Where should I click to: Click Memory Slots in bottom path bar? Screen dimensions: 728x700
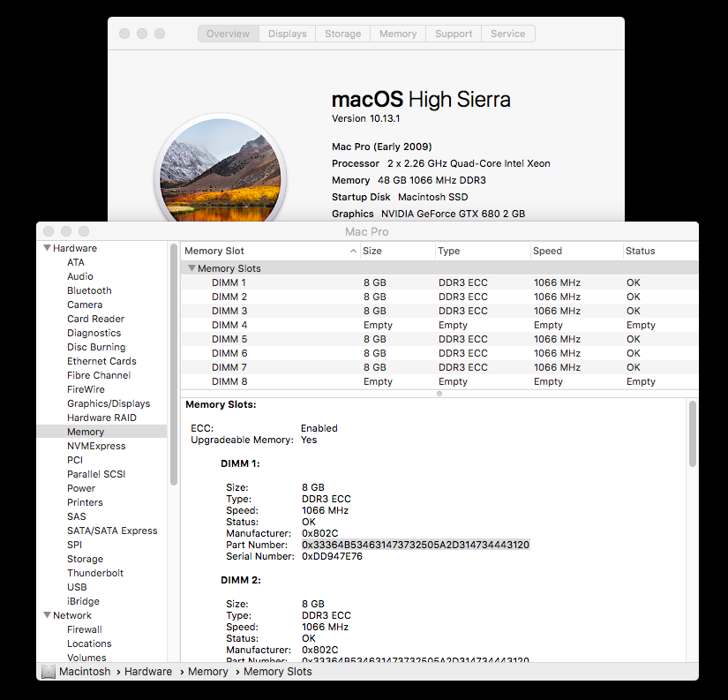pyautogui.click(x=278, y=672)
